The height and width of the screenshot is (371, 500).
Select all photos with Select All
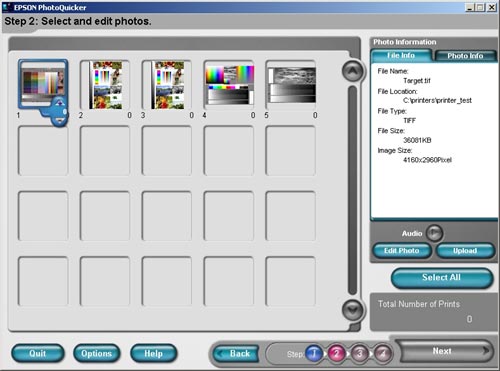pyautogui.click(x=442, y=278)
